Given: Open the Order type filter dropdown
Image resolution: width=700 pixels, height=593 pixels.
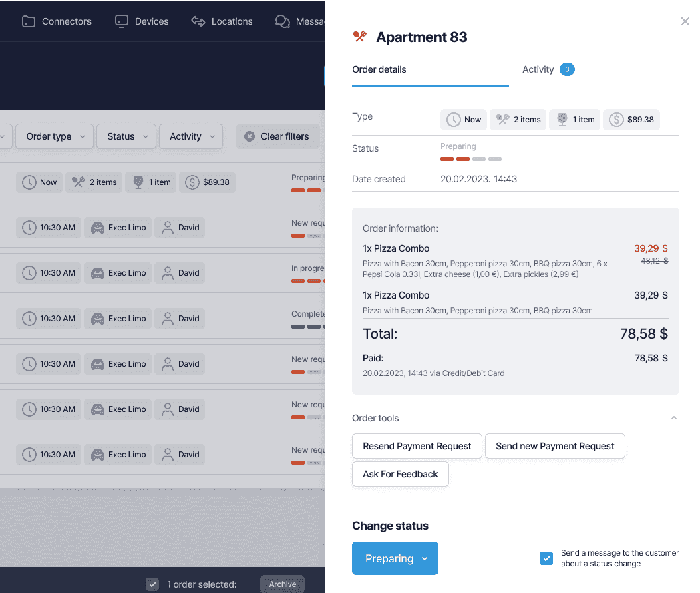Looking at the screenshot, I should click(55, 136).
